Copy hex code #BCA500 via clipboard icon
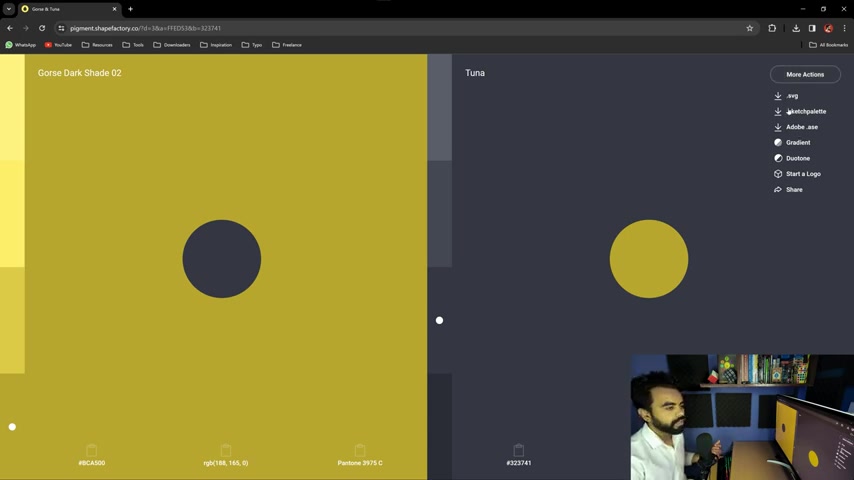The width and height of the screenshot is (854, 480). tap(91, 451)
